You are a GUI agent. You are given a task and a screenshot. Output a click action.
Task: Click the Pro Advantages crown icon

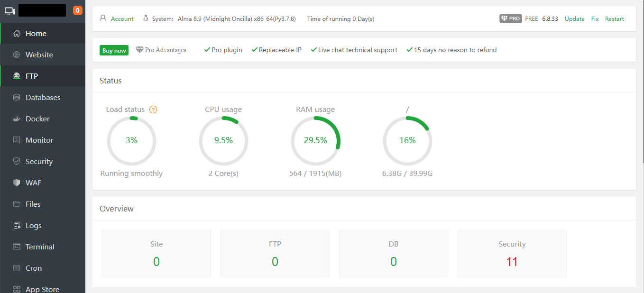[x=139, y=49]
